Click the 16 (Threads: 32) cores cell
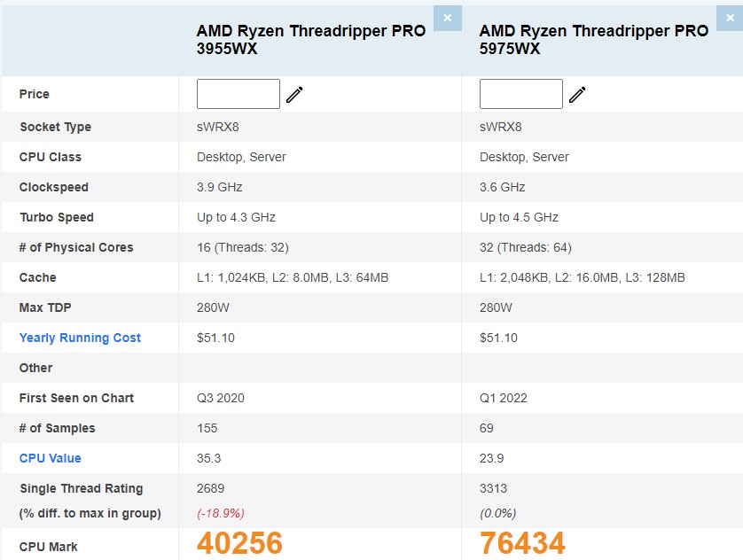The image size is (743, 560). pyautogui.click(x=242, y=247)
